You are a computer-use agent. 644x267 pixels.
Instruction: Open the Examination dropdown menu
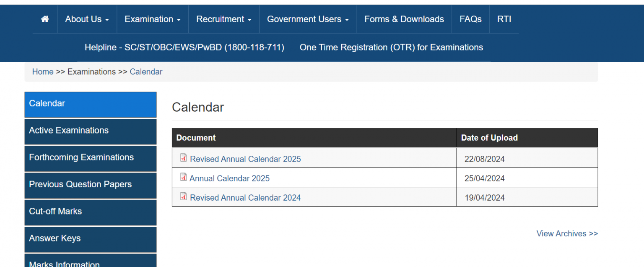click(152, 19)
